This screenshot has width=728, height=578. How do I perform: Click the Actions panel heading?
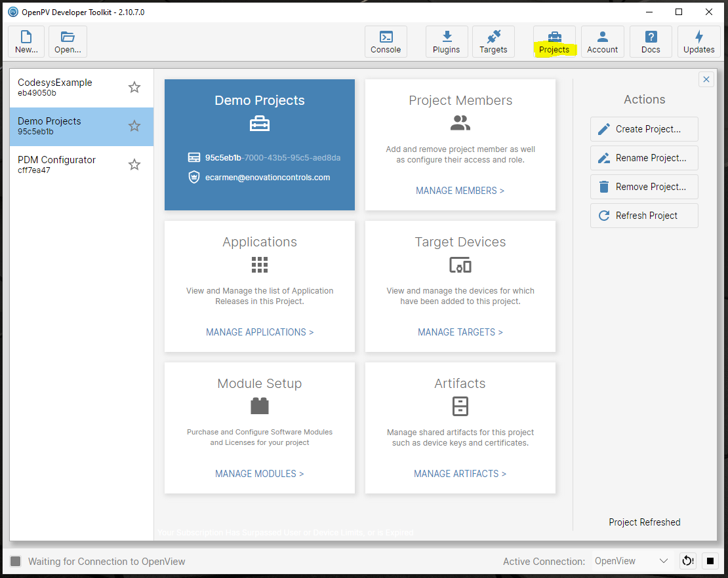(x=645, y=99)
